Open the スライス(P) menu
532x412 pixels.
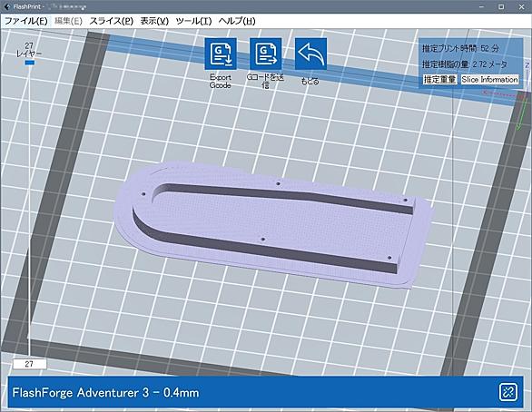click(x=112, y=21)
